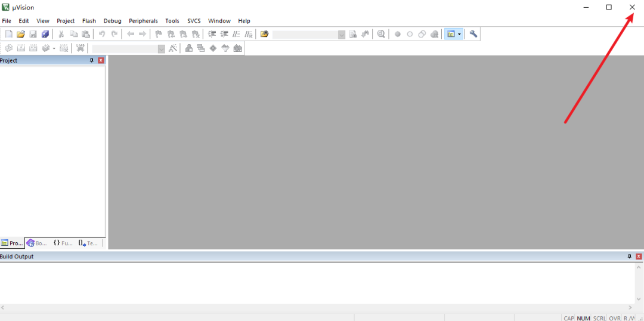Disable all breakpoints double circle icon
This screenshot has width=644, height=321.
click(x=422, y=34)
